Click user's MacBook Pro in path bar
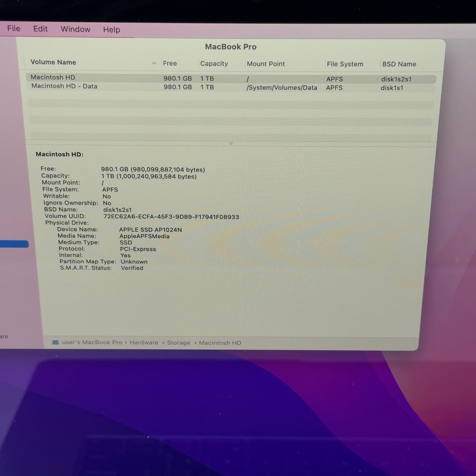476x476 pixels. [x=92, y=342]
